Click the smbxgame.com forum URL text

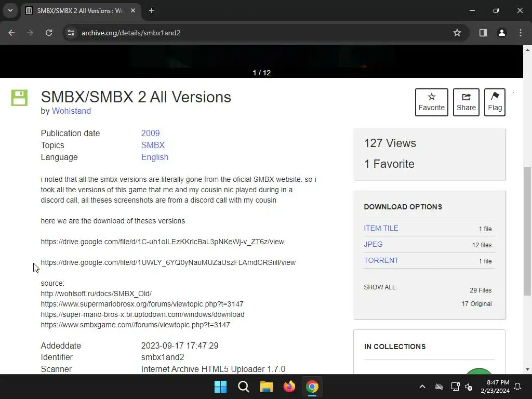(x=136, y=325)
